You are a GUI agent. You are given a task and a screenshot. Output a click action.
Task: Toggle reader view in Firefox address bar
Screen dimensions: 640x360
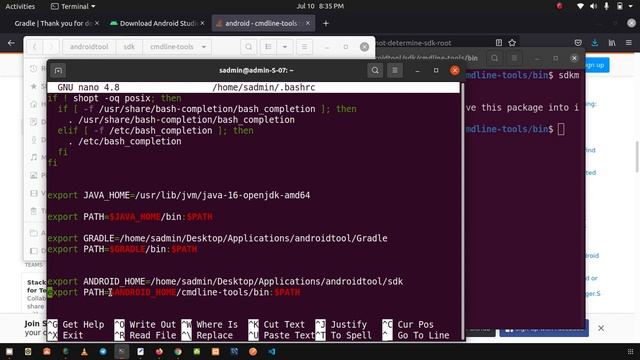(499, 42)
